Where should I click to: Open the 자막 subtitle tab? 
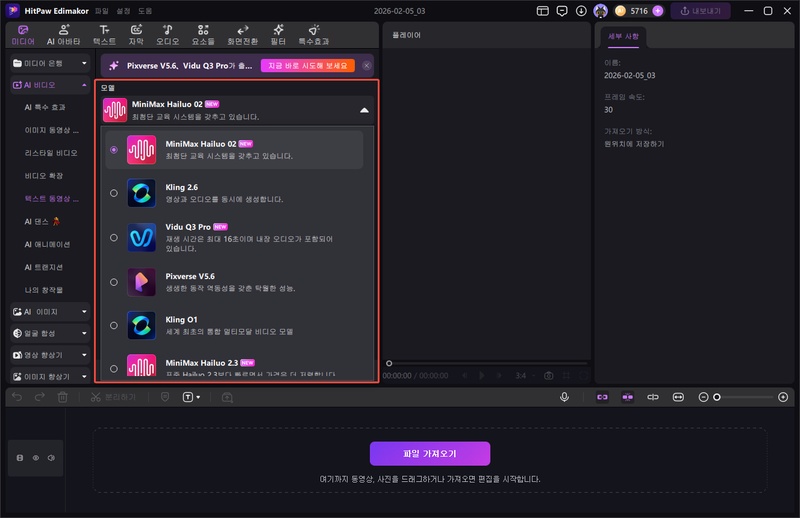[136, 35]
